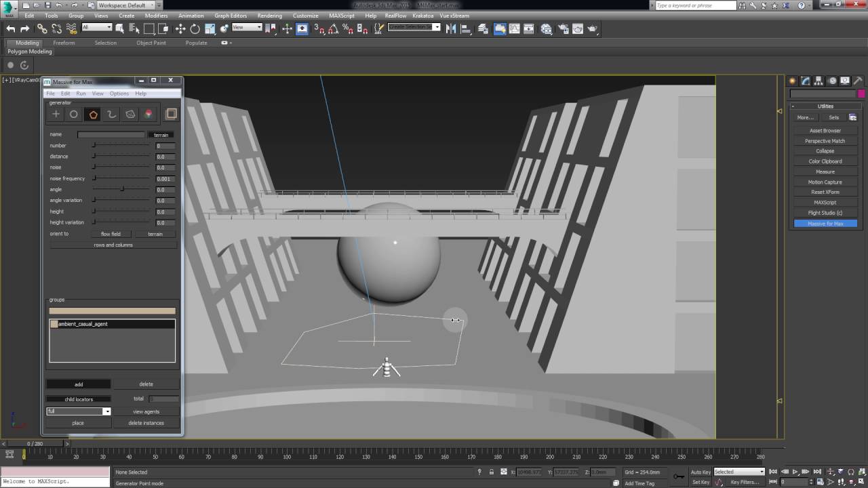Select the point generator plus icon
Image resolution: width=868 pixels, height=488 pixels.
(x=56, y=114)
